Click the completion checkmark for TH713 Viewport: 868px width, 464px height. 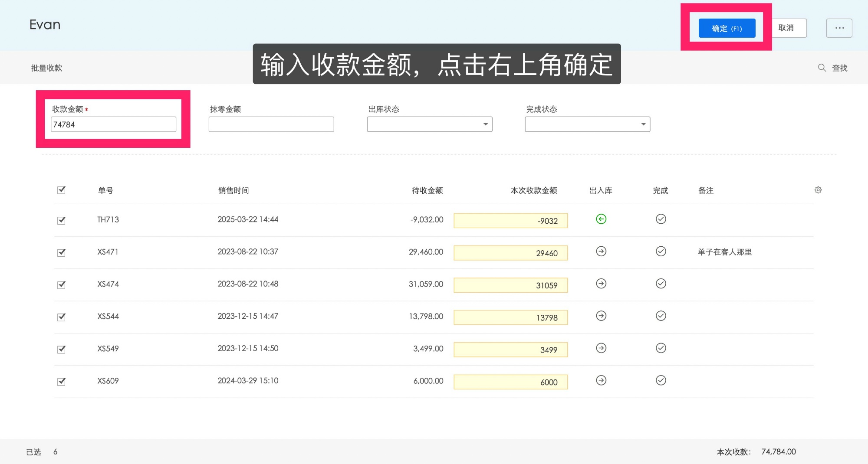pos(661,219)
